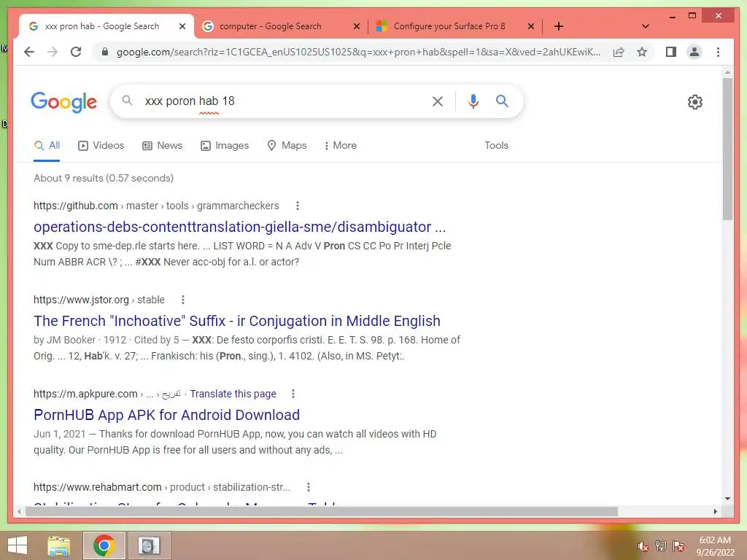Click the padlock site info icon
This screenshot has width=747, height=560.
click(105, 52)
